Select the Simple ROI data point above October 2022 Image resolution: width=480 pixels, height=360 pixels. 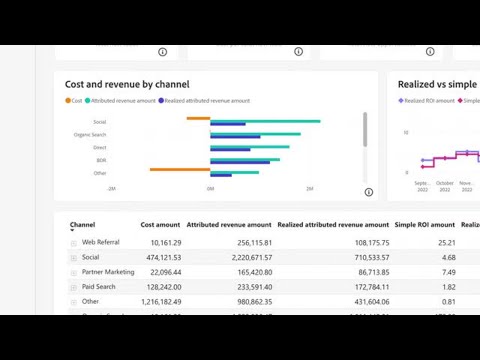[445, 158]
